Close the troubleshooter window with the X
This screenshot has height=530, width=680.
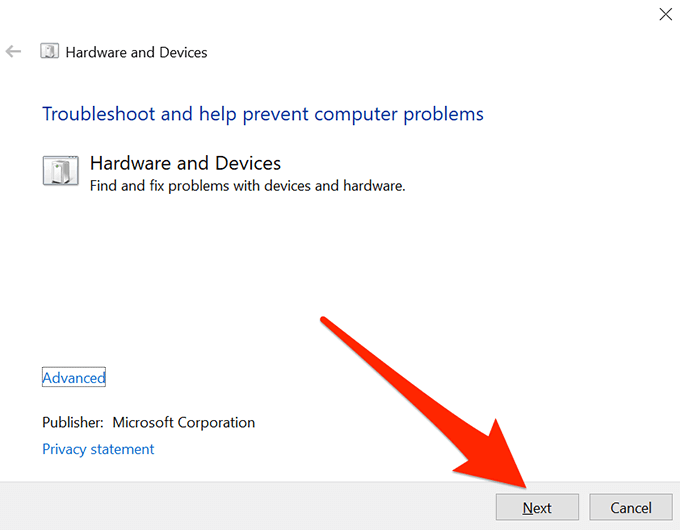(665, 14)
